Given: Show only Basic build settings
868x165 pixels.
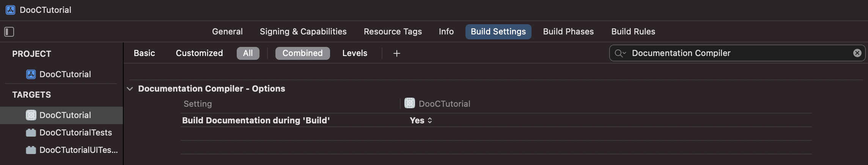Looking at the screenshot, I should coord(144,53).
